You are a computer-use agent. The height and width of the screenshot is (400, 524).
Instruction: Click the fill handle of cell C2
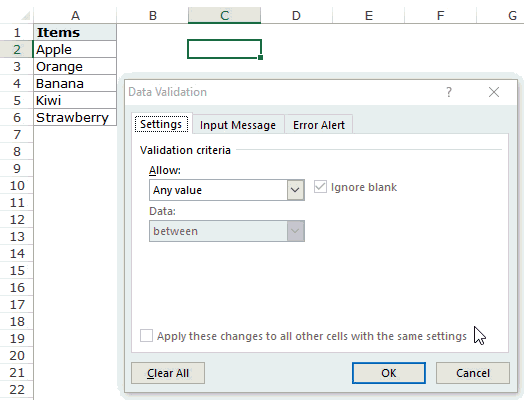(x=260, y=57)
